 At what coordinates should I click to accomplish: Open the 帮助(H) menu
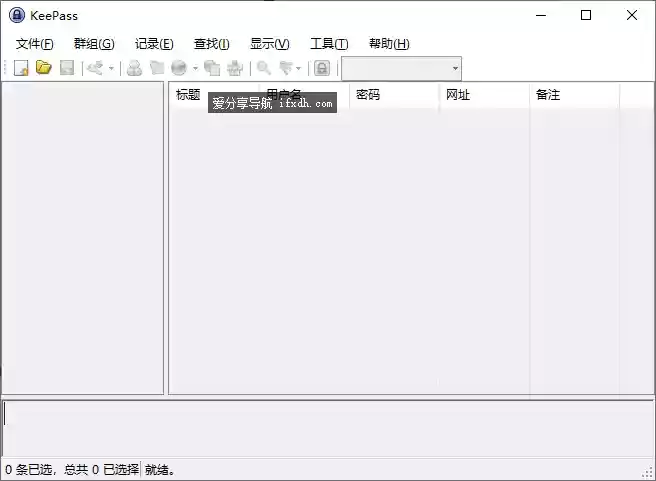click(x=389, y=44)
